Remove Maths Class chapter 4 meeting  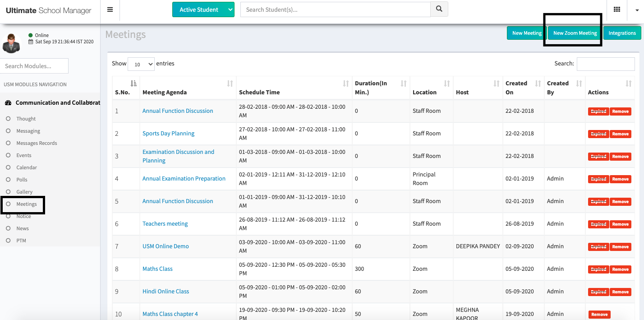tap(599, 315)
